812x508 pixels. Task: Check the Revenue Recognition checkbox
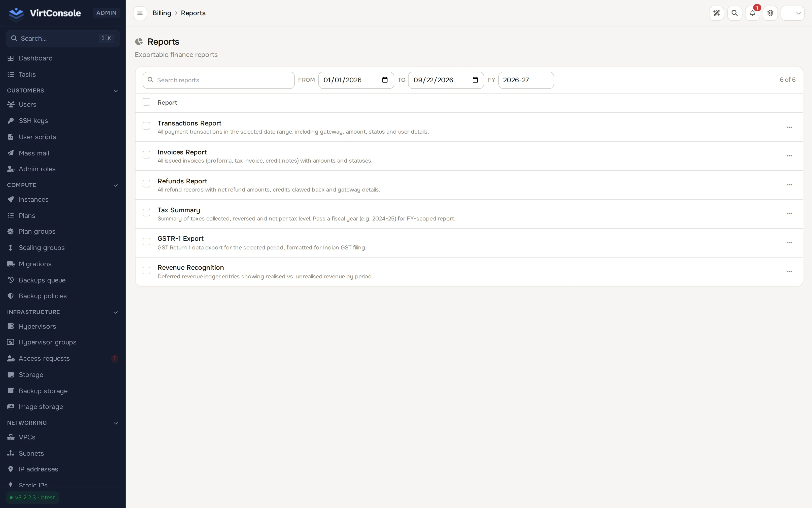[146, 271]
